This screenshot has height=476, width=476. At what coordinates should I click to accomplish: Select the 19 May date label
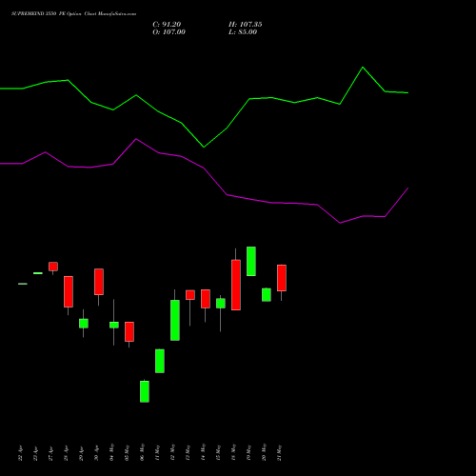(x=249, y=452)
